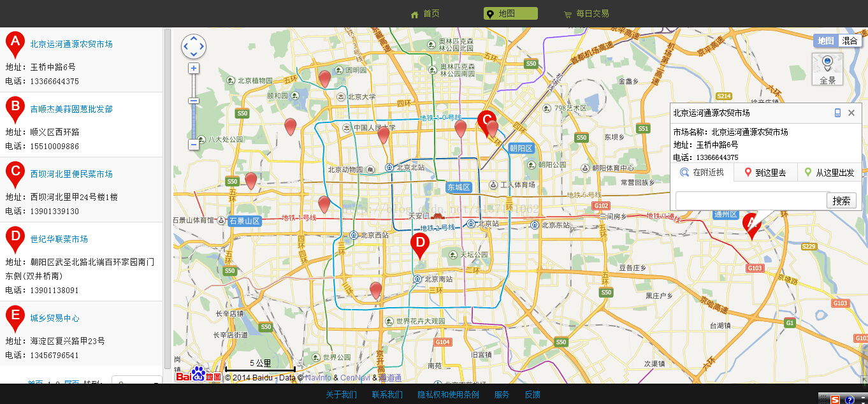868x404 pixels.
Task: Click the home icon beside 首页
Action: (x=415, y=14)
